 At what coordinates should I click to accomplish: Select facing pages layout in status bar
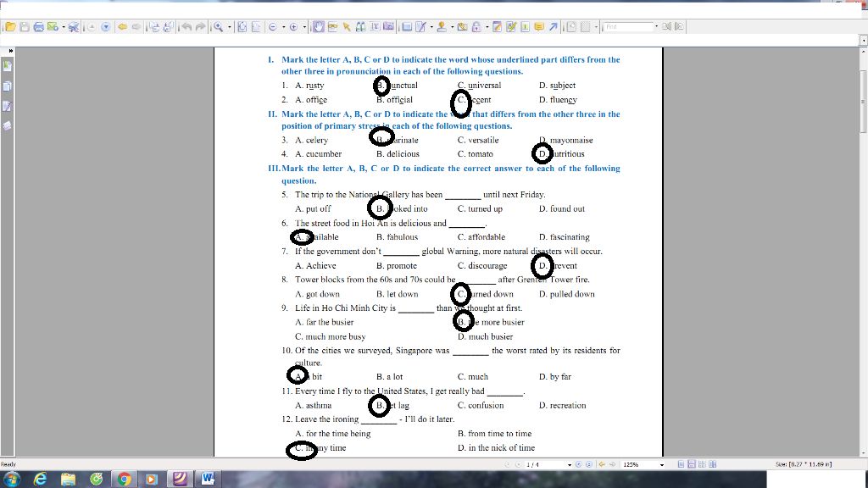coord(702,465)
